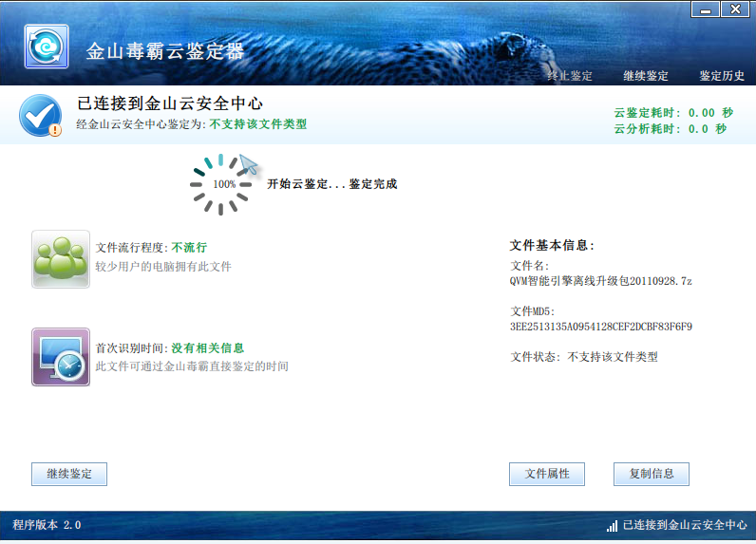Click the 复制信息 button
This screenshot has height=544, width=756.
pos(652,474)
